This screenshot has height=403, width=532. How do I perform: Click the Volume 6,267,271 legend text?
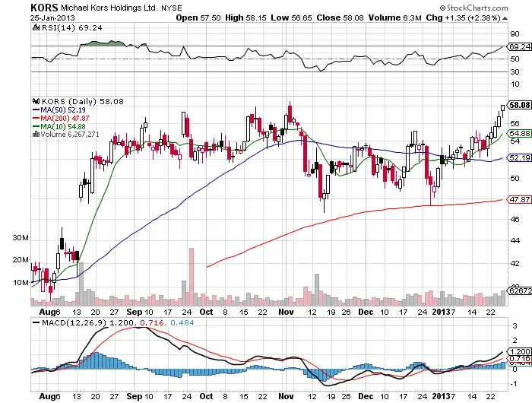point(70,135)
